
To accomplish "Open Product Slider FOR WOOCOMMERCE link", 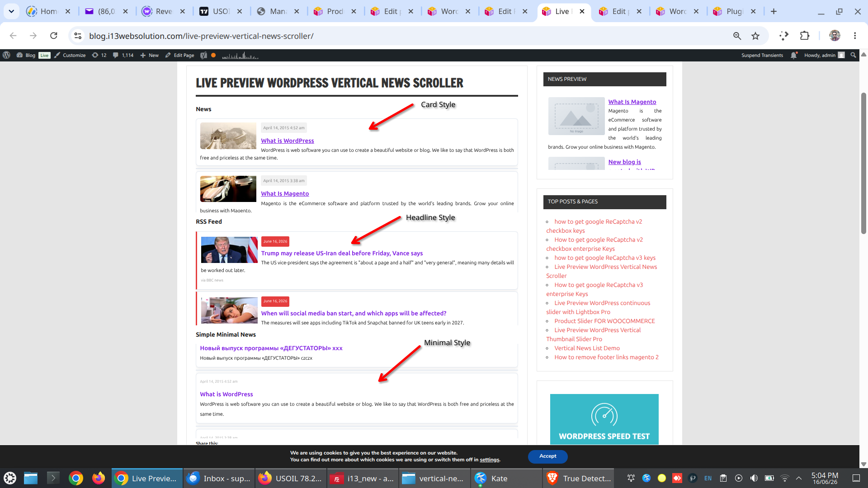I will [604, 321].
